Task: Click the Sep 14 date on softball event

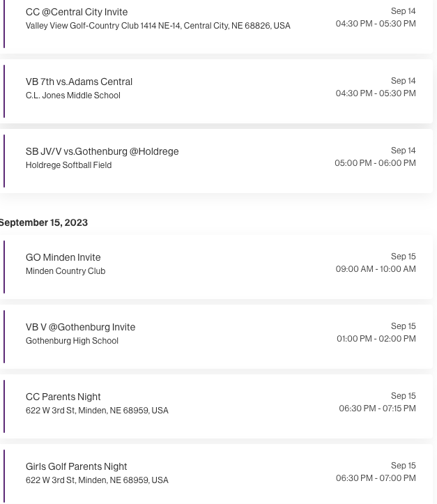Action: (404, 151)
